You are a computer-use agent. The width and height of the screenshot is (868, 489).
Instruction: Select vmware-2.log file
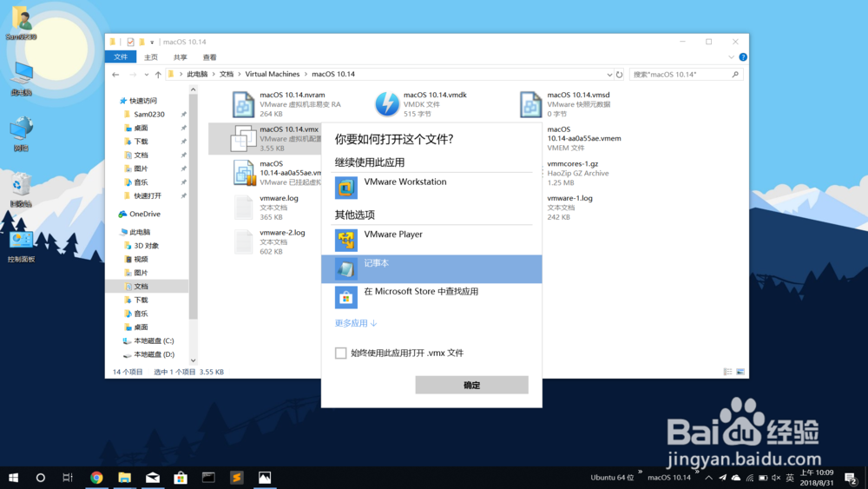pos(270,241)
